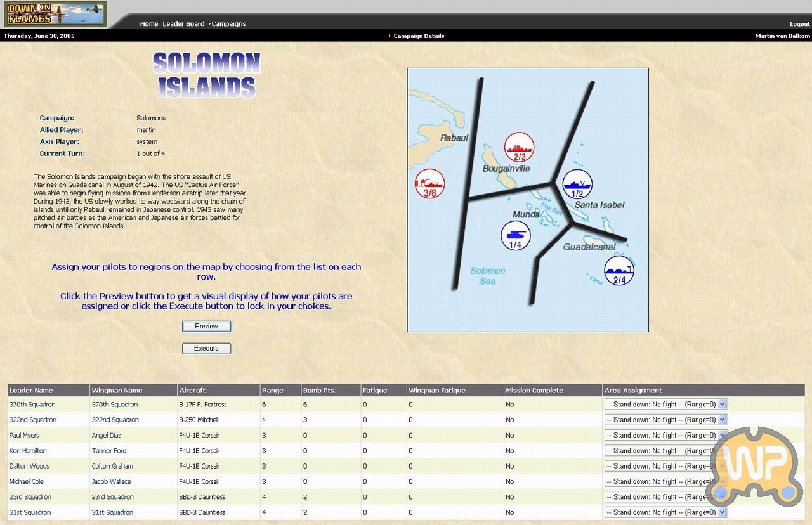
Task: Choose area assignment for 31st Squadron row
Action: [x=665, y=512]
